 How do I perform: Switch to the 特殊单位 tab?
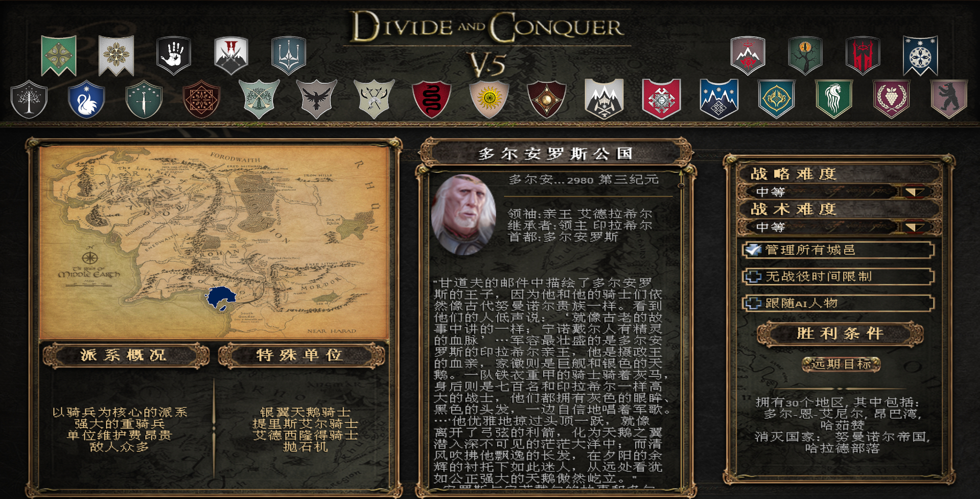(x=302, y=356)
